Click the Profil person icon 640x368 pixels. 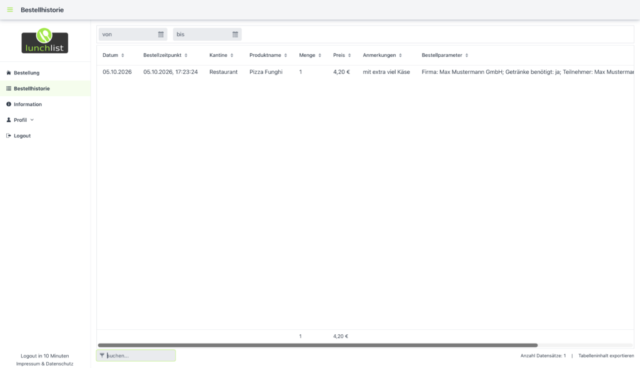click(x=9, y=120)
